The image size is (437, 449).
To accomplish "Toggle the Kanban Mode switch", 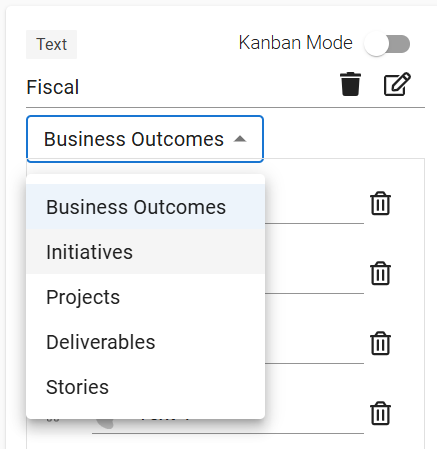I will click(387, 44).
